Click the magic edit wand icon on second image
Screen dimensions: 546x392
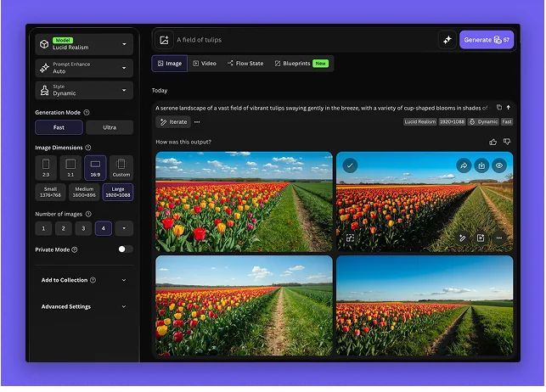click(x=463, y=238)
